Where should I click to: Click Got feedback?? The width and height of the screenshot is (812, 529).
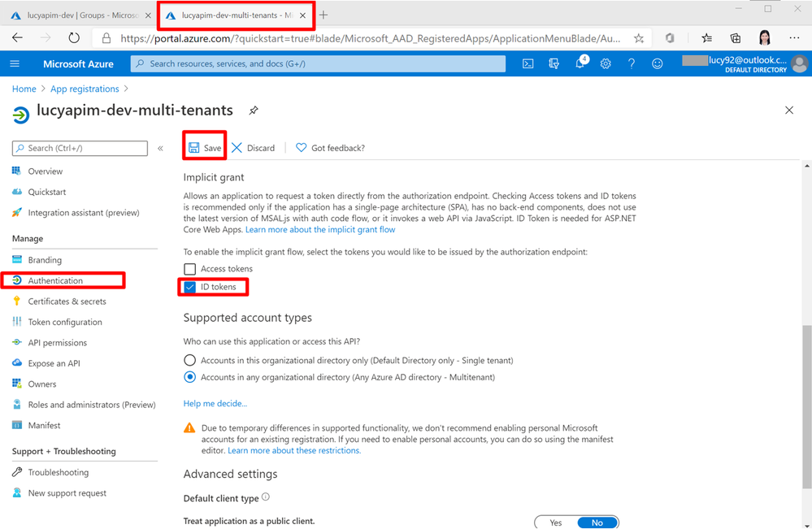(330, 148)
